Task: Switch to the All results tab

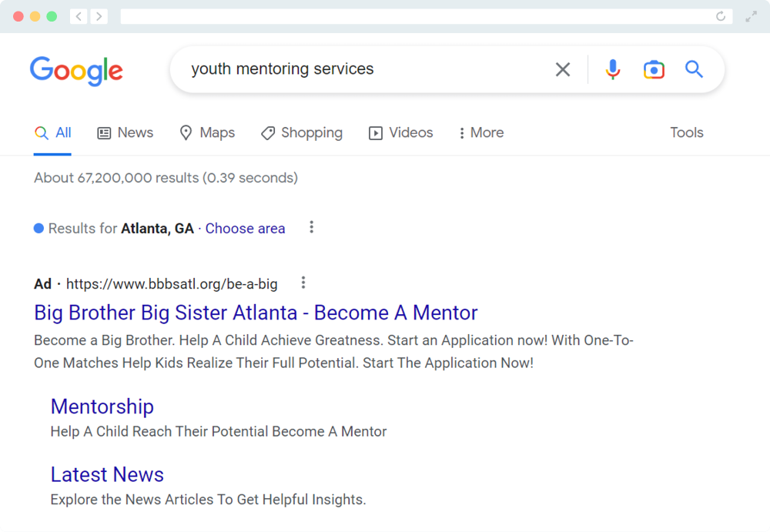Action: 52,132
